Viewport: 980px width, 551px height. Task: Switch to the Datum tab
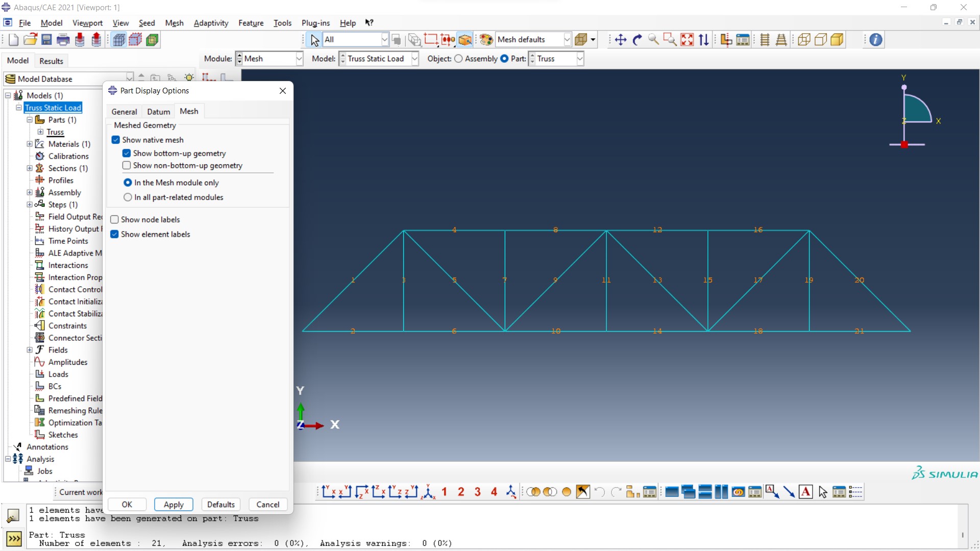[158, 112]
